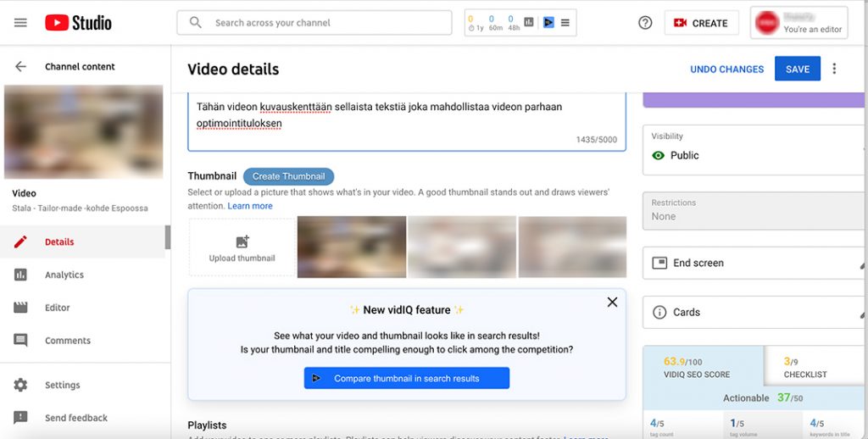
Task: Click the sidebar video preview thumbnail
Action: pos(84,131)
